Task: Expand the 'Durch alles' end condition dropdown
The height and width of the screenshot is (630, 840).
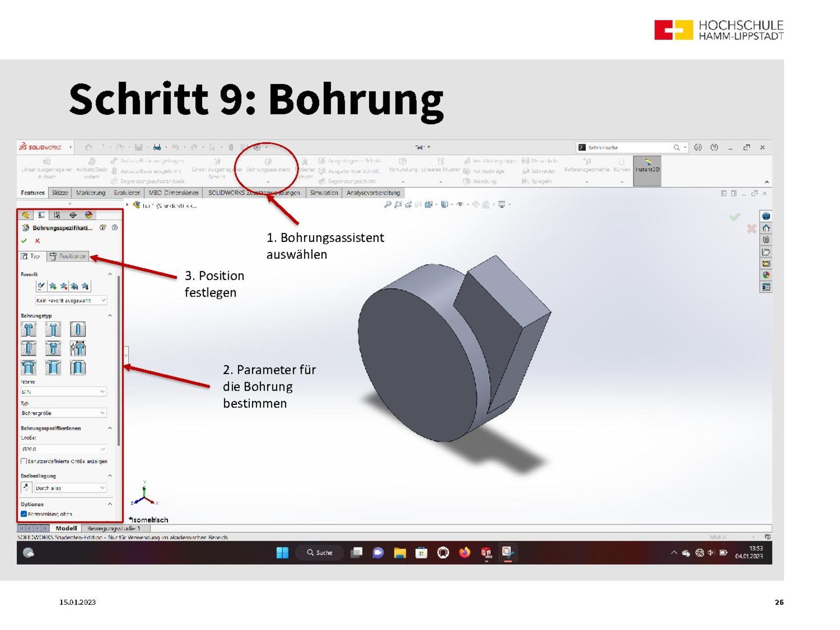Action: coord(70,488)
